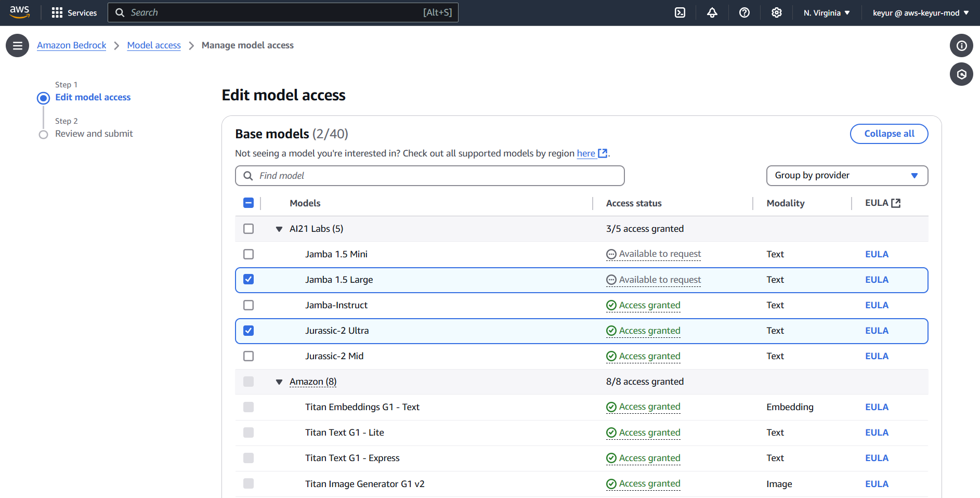The image size is (980, 498).
Task: Open the keyur account menu
Action: pos(921,12)
